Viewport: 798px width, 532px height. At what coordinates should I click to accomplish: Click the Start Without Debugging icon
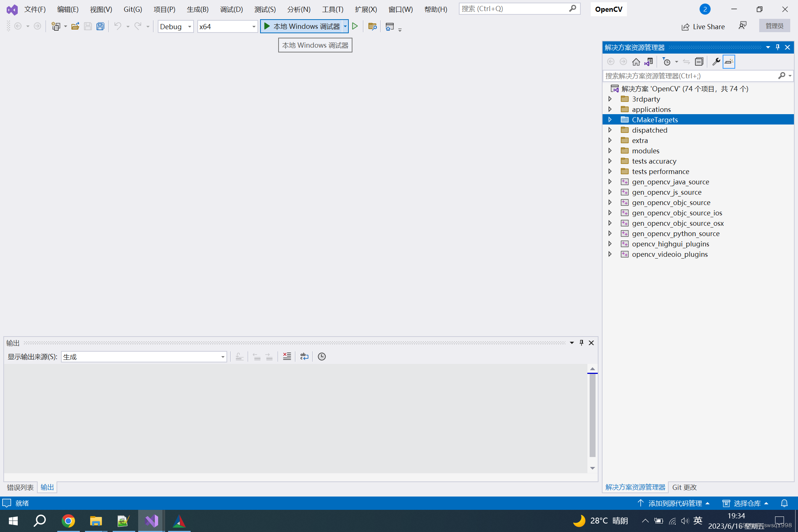[355, 26]
